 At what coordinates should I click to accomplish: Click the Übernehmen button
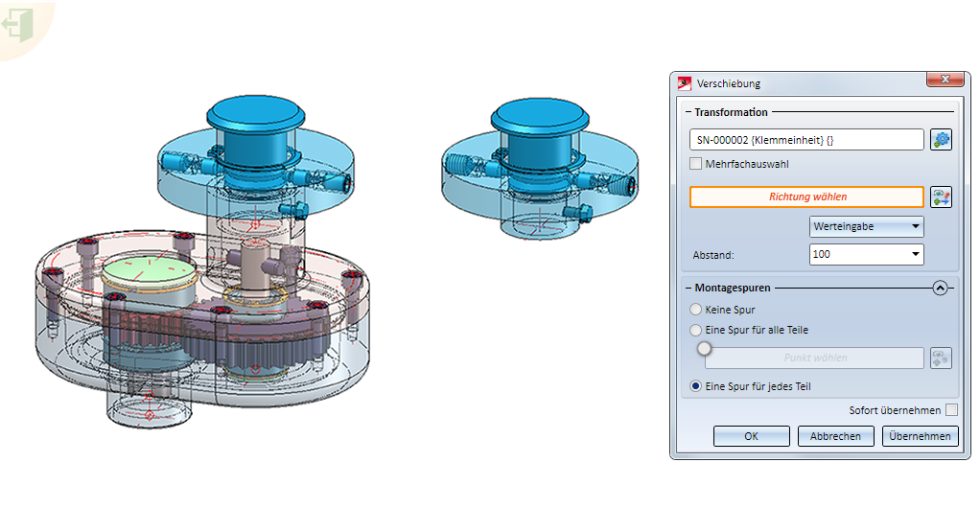(x=920, y=436)
